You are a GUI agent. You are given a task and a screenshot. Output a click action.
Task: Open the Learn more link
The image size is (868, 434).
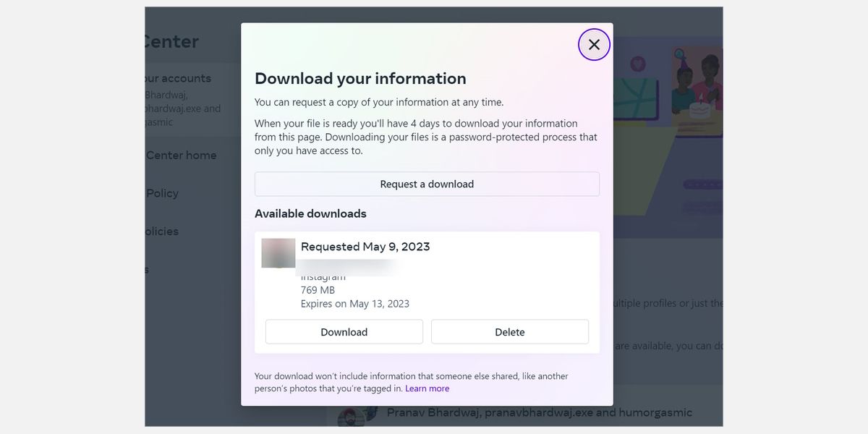tap(427, 388)
